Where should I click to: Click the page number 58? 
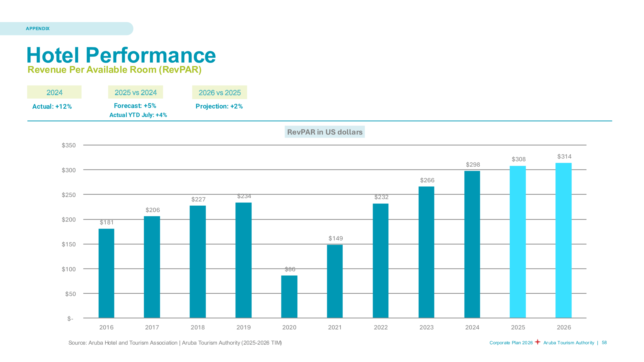coord(604,343)
